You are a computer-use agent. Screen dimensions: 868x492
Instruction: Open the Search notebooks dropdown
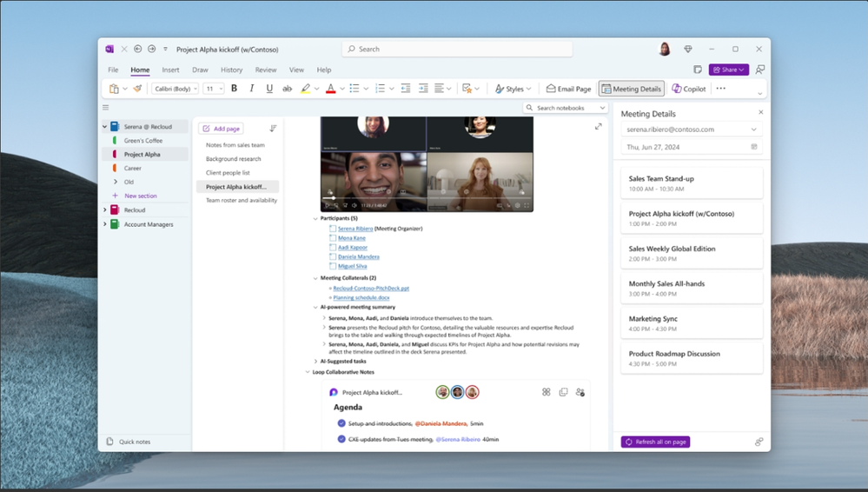(x=602, y=108)
